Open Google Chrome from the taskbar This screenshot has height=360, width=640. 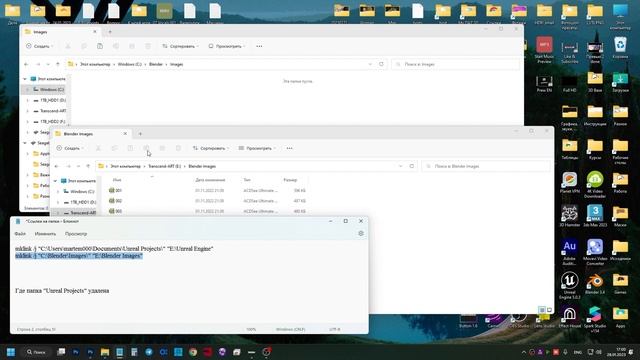pyautogui.click(x=193, y=352)
